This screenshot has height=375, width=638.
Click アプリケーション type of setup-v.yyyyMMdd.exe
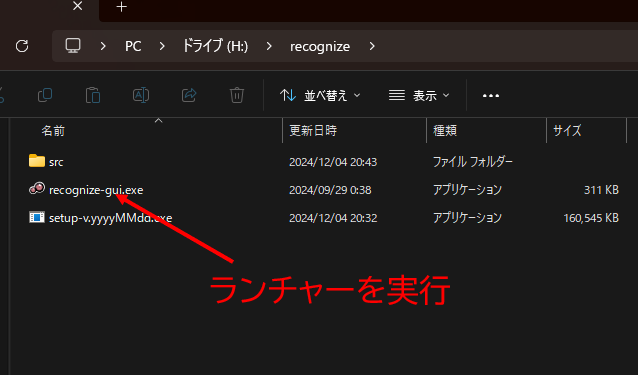pyautogui.click(x=467, y=218)
